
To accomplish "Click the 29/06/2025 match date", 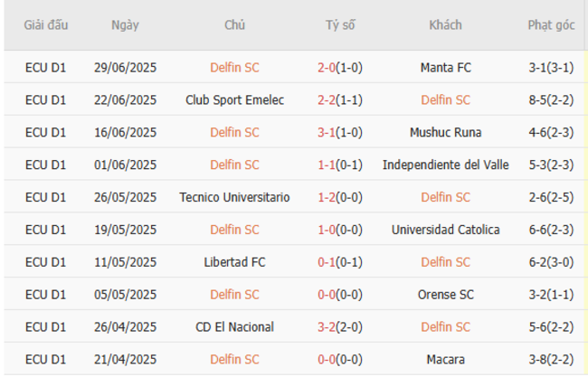I will (125, 67).
